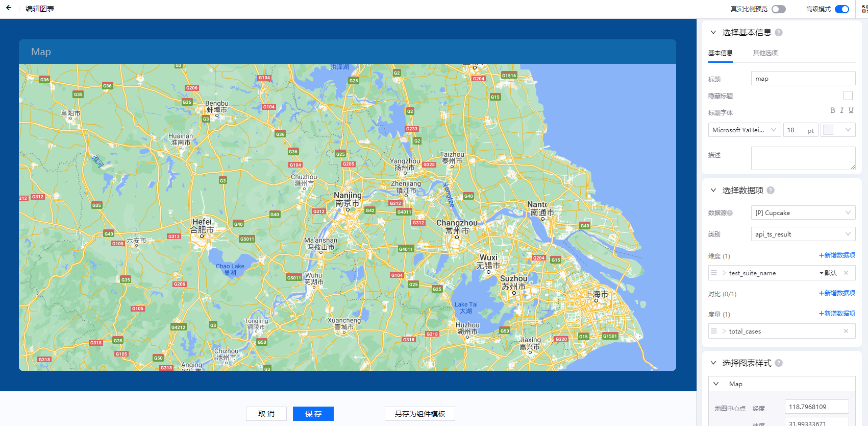Grab drag handle of test_suite_name row
Screen dimensions: 868x426
tap(714, 273)
